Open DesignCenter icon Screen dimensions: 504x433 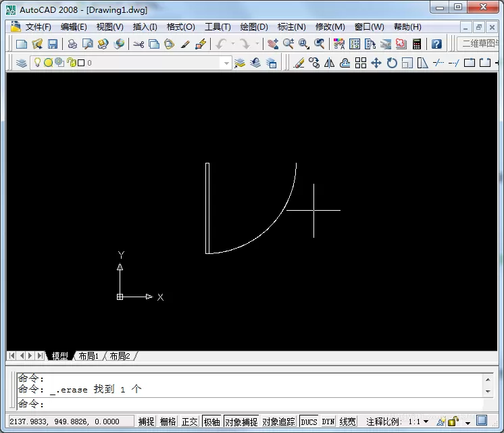point(355,44)
